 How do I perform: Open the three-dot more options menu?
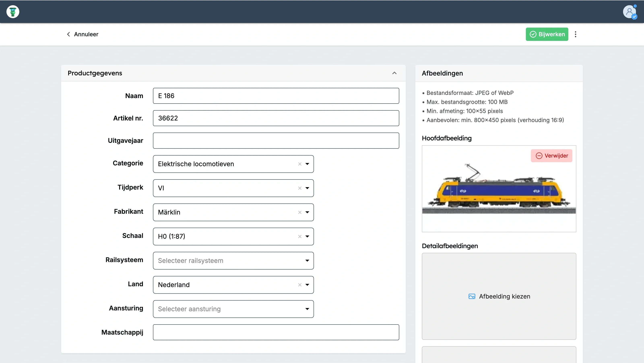coord(576,34)
